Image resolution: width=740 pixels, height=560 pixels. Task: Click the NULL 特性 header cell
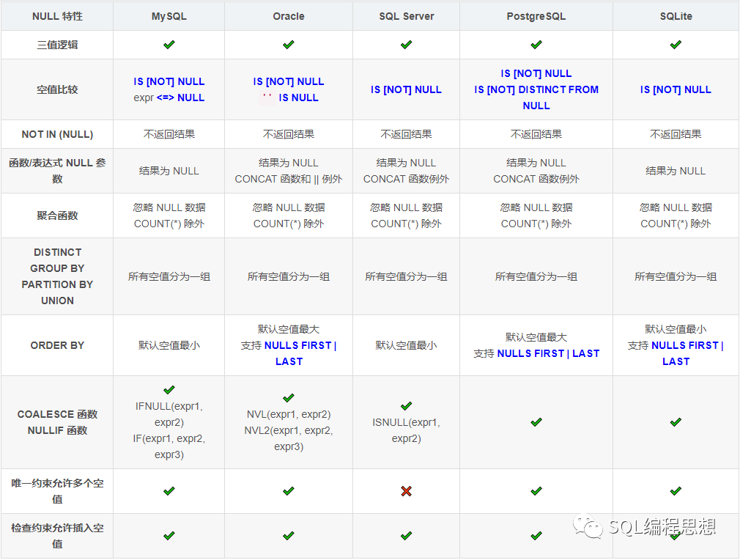(x=57, y=16)
